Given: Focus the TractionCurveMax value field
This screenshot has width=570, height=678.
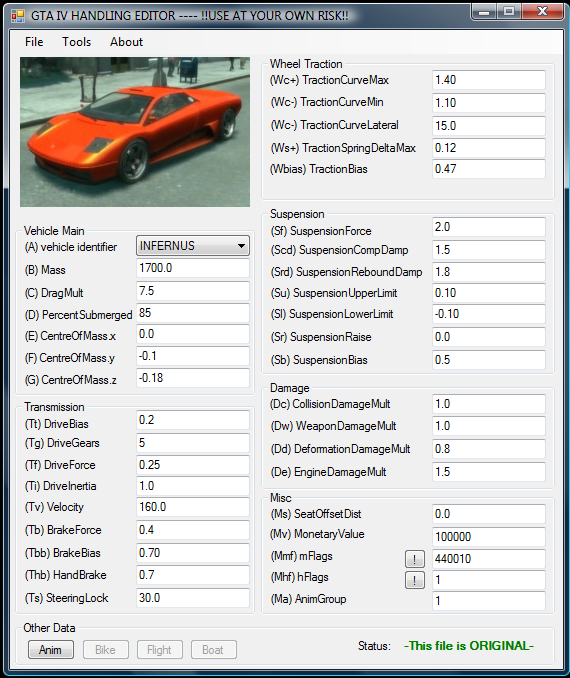Looking at the screenshot, I should (489, 80).
